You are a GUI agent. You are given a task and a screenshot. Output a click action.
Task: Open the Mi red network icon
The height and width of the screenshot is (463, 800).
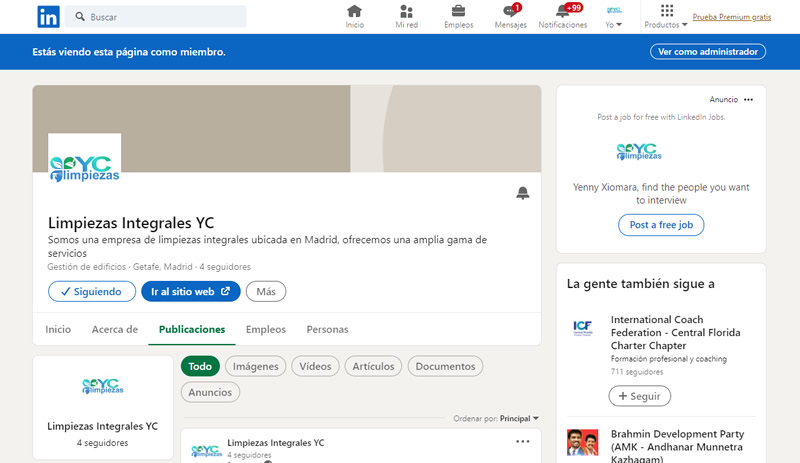[407, 17]
